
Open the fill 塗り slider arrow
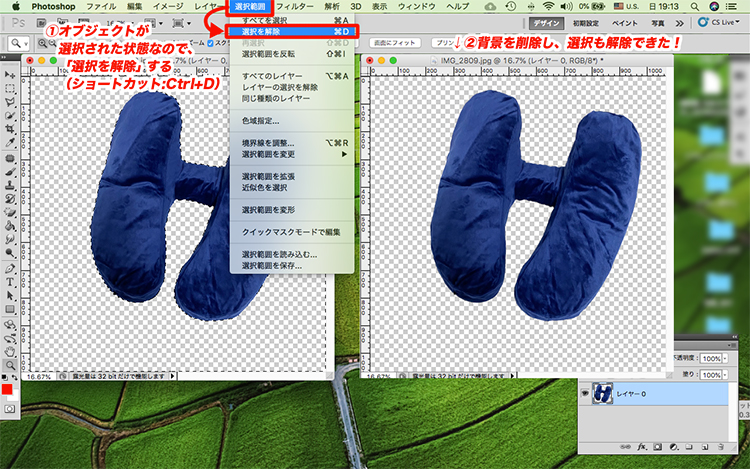[726, 375]
